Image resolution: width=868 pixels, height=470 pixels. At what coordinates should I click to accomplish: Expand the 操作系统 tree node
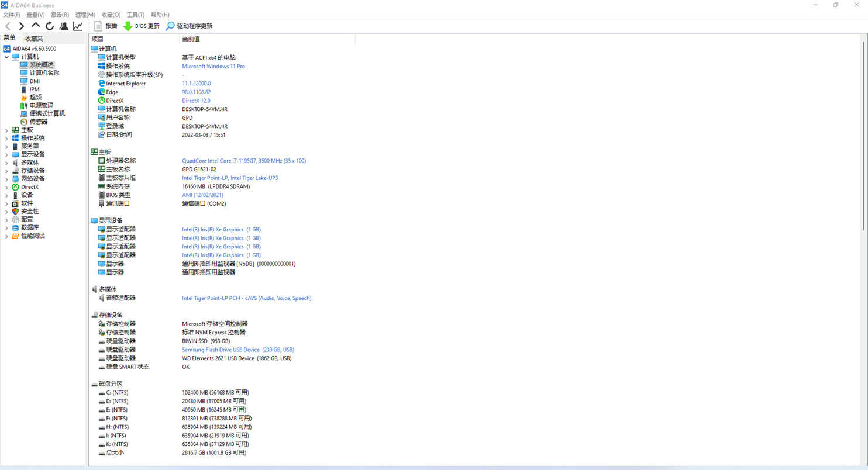pos(6,138)
